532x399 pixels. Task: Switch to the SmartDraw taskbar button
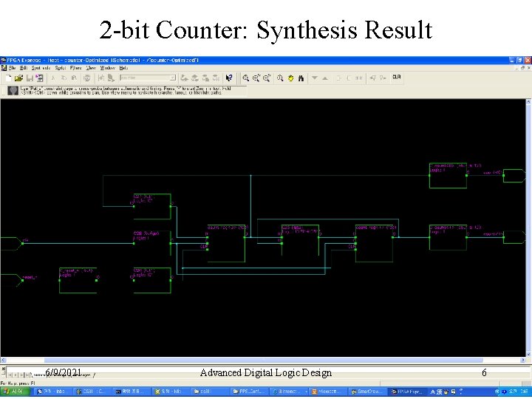[x=368, y=392]
